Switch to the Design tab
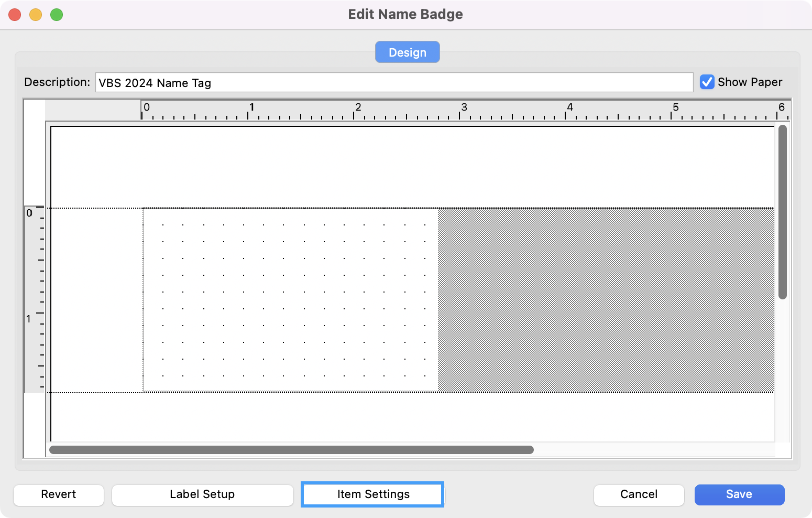The height and width of the screenshot is (518, 812). (407, 52)
